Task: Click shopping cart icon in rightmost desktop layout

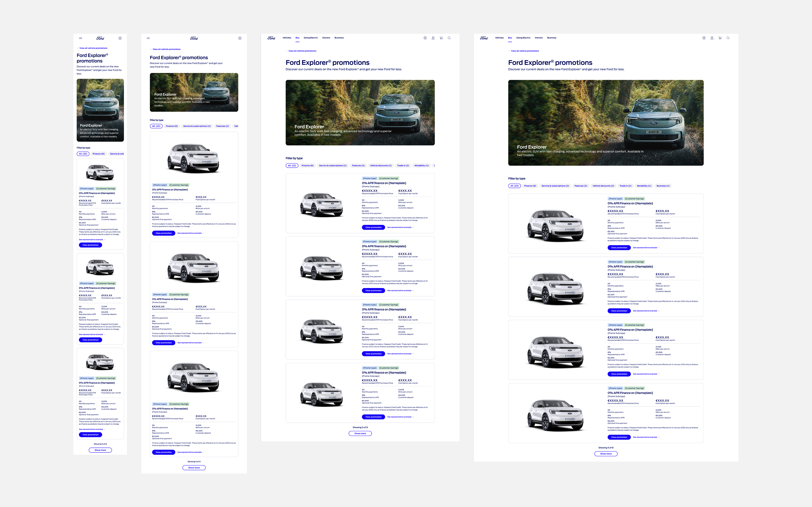Action: pyautogui.click(x=720, y=38)
